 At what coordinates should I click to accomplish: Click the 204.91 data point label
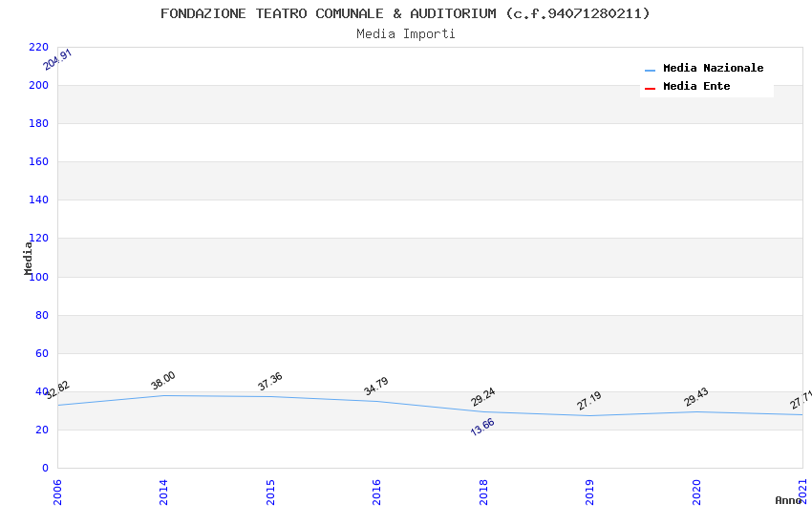click(x=58, y=59)
